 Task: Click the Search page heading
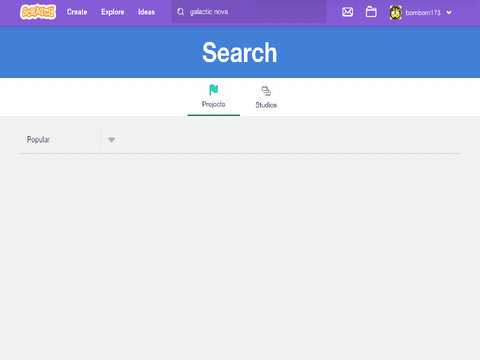pyautogui.click(x=240, y=52)
